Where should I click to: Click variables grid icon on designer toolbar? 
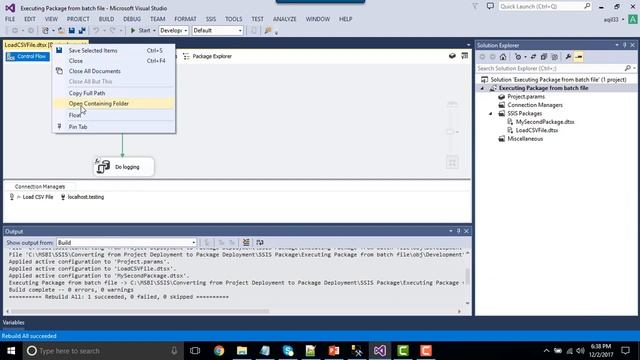pos(464,56)
